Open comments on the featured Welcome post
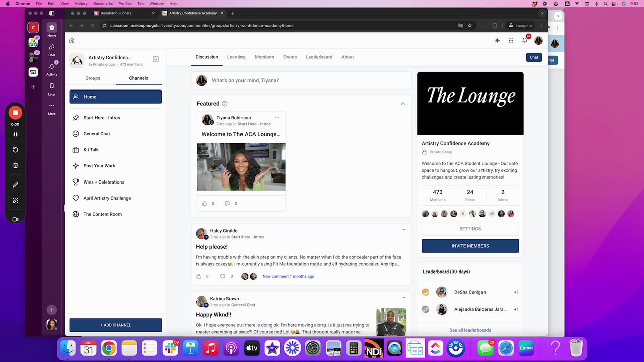The width and height of the screenshot is (644, 362). (x=227, y=204)
